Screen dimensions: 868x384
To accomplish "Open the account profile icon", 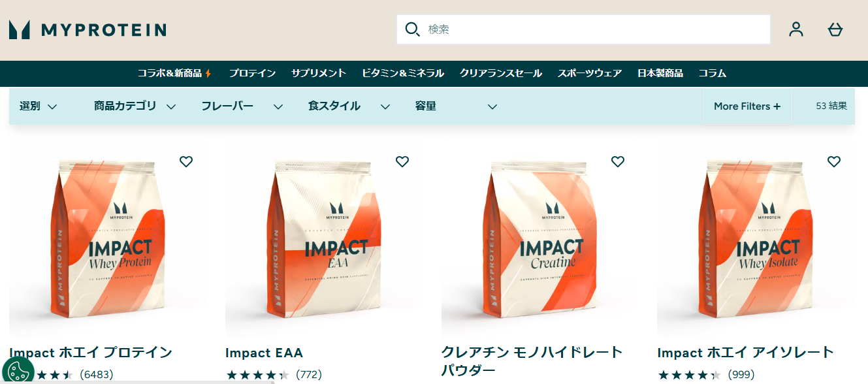I will (796, 29).
